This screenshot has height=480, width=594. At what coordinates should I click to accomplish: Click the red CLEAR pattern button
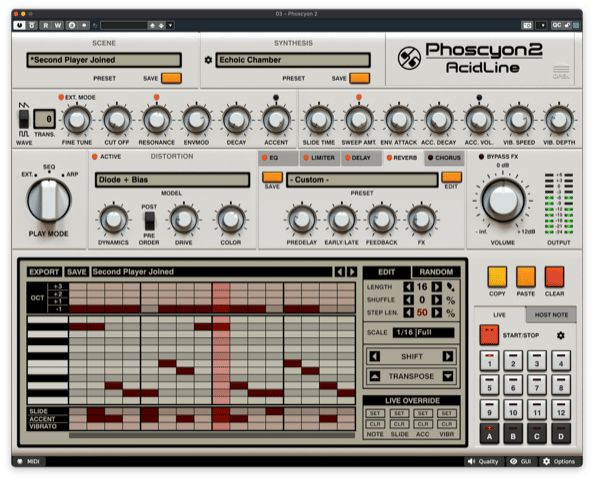(x=554, y=277)
